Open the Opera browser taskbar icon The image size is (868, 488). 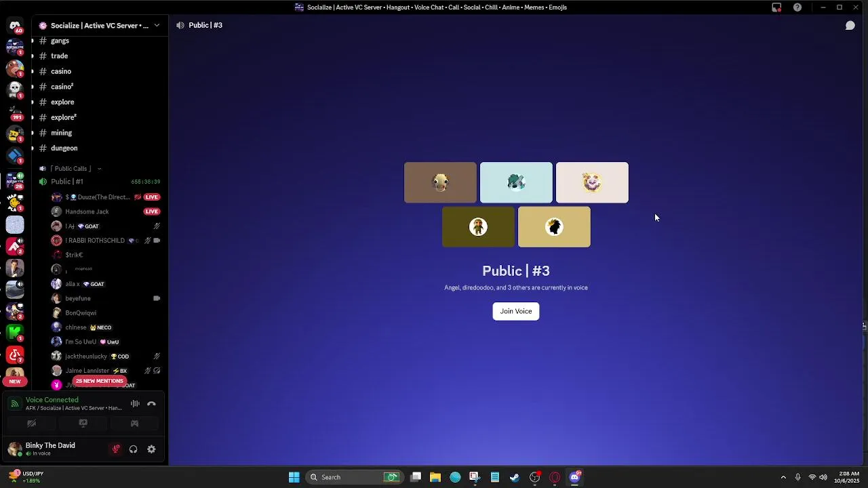[555, 477]
